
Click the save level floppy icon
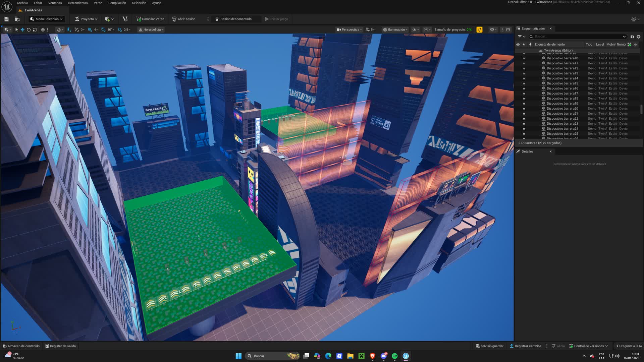click(6, 19)
